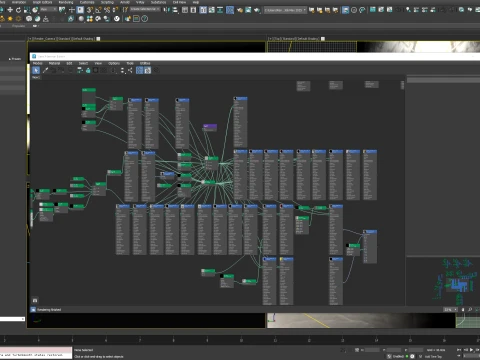Image resolution: width=480 pixels, height=360 pixels.
Task: Select the purple node in the graph
Action: pos(210,127)
